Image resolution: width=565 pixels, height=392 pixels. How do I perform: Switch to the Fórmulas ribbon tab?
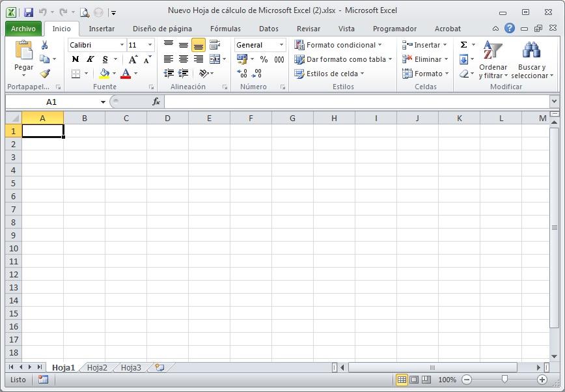pyautogui.click(x=225, y=29)
